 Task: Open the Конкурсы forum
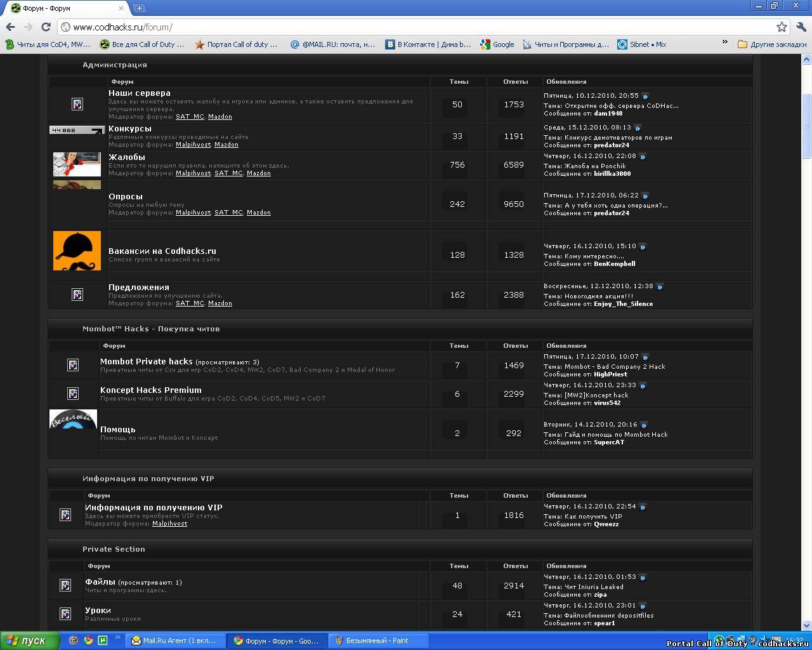coord(129,129)
